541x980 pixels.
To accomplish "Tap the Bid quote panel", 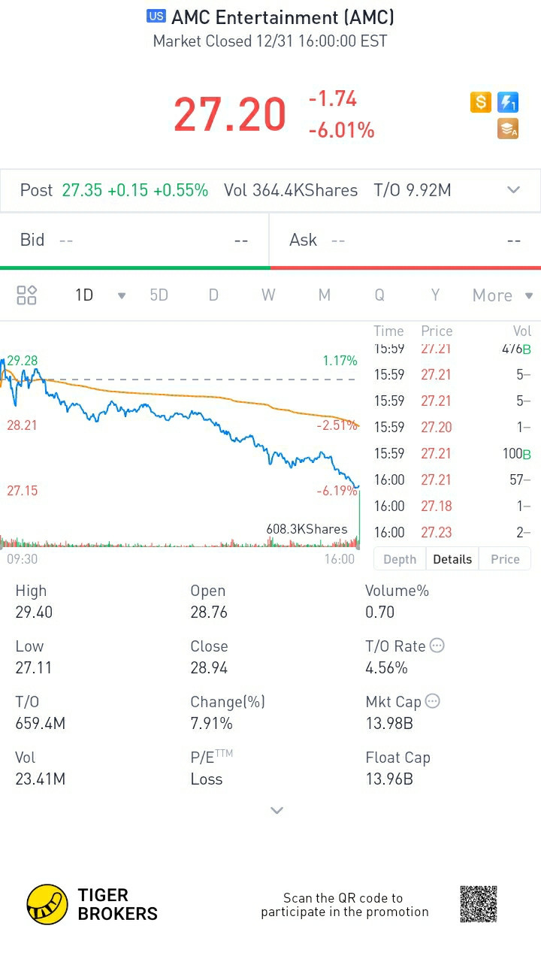I will pos(134,240).
